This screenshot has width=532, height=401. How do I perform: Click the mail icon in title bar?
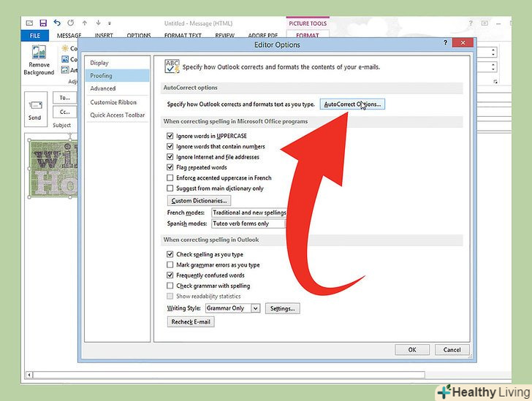click(x=30, y=23)
